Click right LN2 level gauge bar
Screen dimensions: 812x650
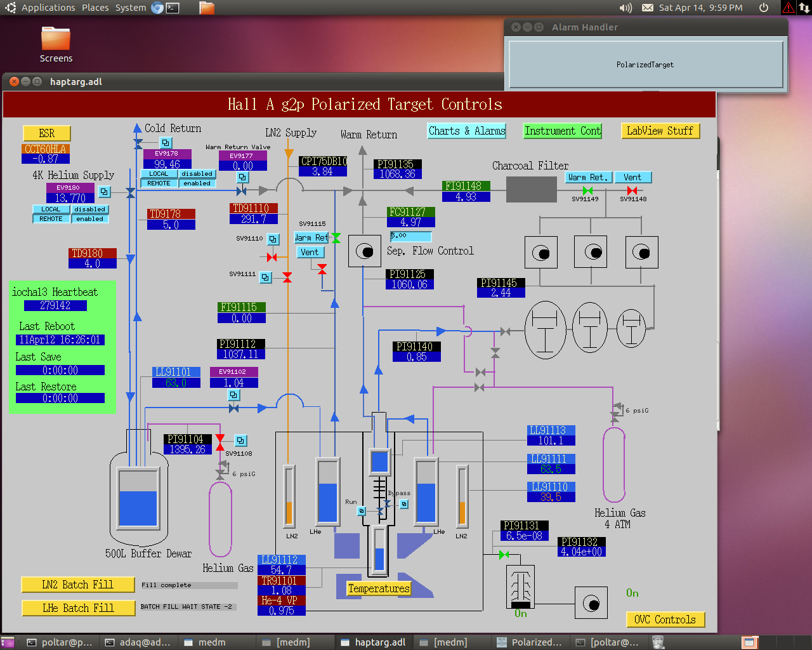click(x=462, y=497)
